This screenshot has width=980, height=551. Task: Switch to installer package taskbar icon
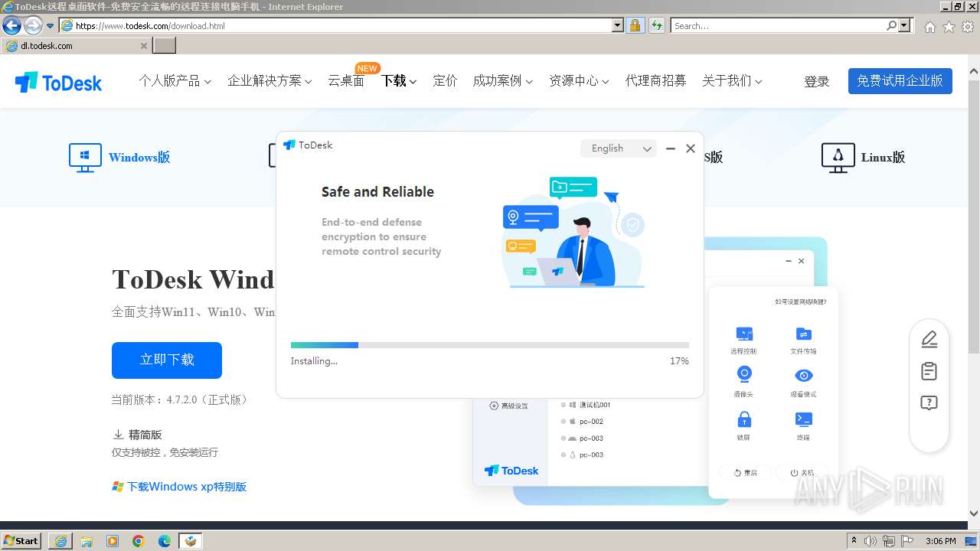pyautogui.click(x=191, y=541)
